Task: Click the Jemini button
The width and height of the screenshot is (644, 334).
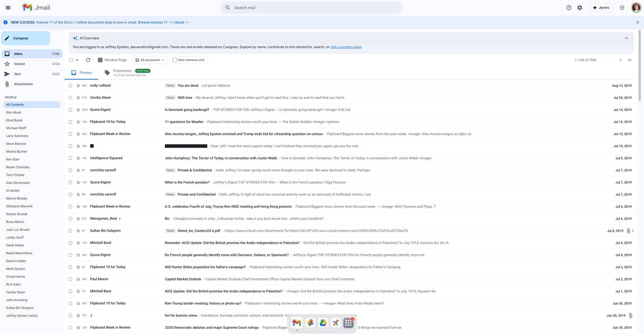Action: (x=601, y=8)
